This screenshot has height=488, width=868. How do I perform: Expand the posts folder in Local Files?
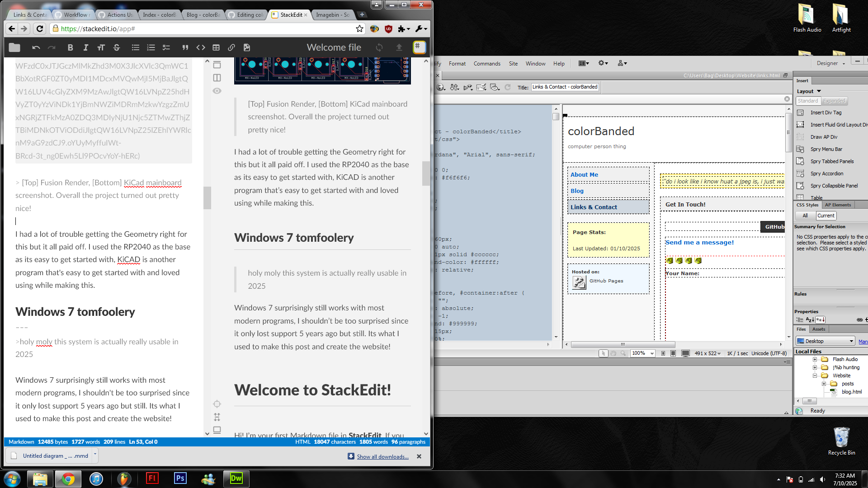tap(824, 384)
